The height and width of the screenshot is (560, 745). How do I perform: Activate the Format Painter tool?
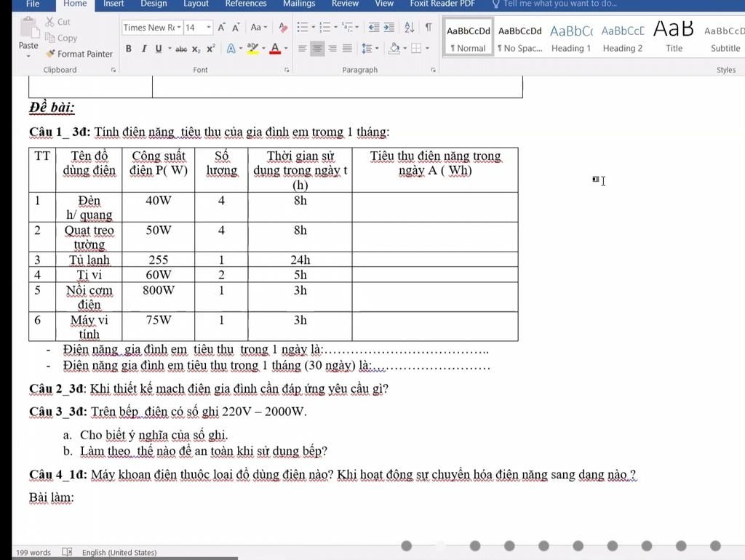pos(79,54)
